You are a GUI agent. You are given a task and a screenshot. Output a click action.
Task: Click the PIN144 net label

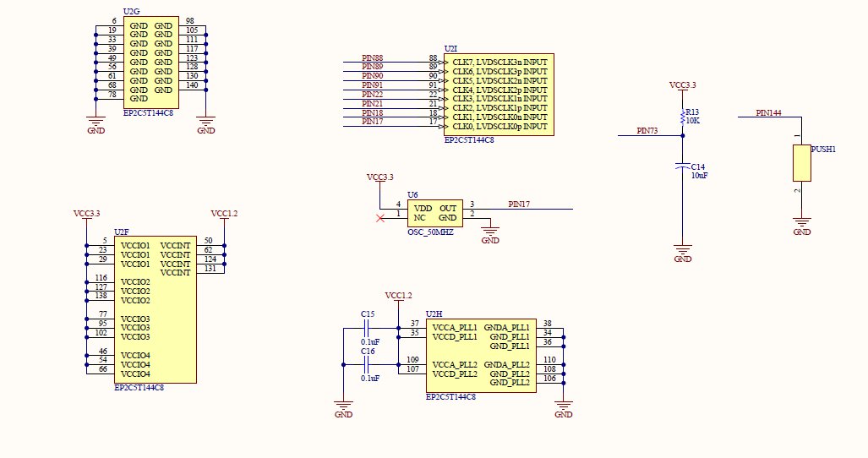(x=768, y=113)
